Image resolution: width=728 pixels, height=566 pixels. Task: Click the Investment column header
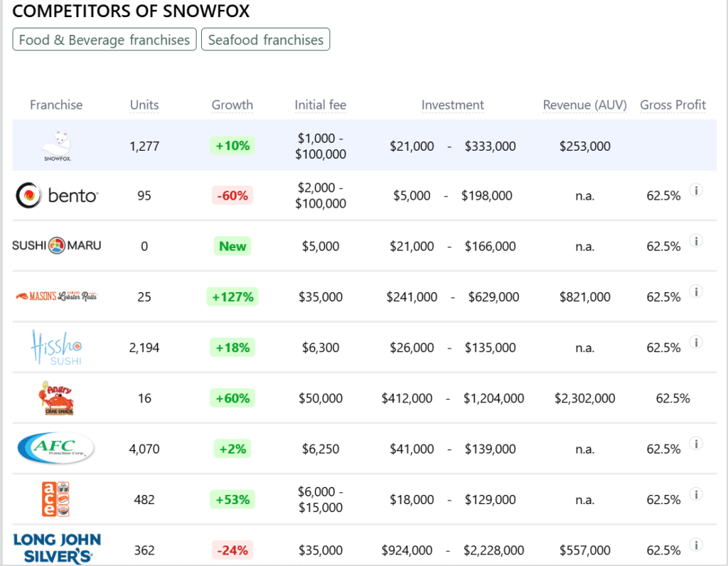(x=453, y=105)
